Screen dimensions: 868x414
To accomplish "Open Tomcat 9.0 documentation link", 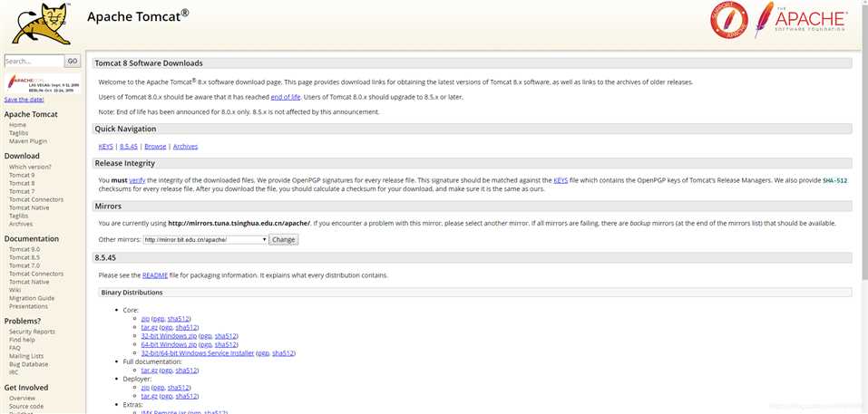I will [24, 249].
